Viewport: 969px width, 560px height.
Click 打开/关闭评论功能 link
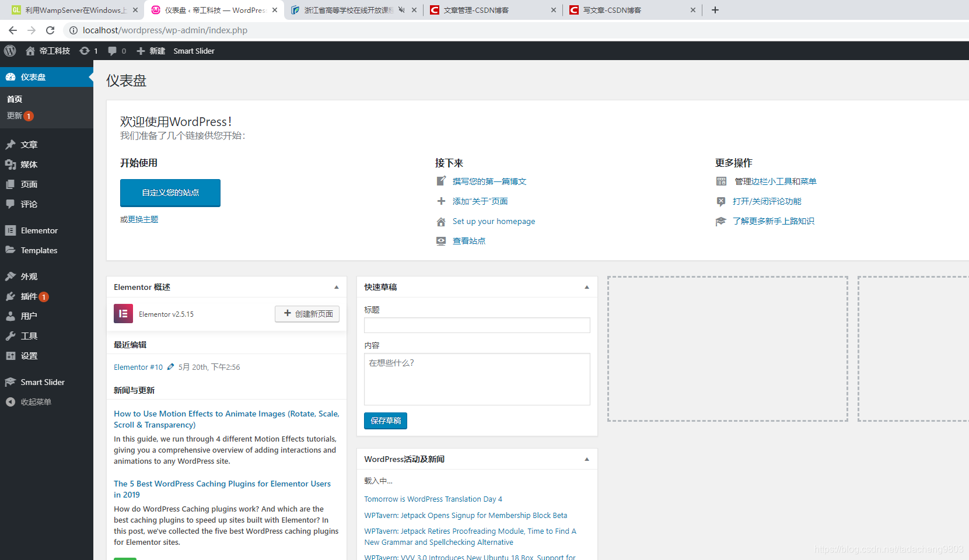point(767,201)
